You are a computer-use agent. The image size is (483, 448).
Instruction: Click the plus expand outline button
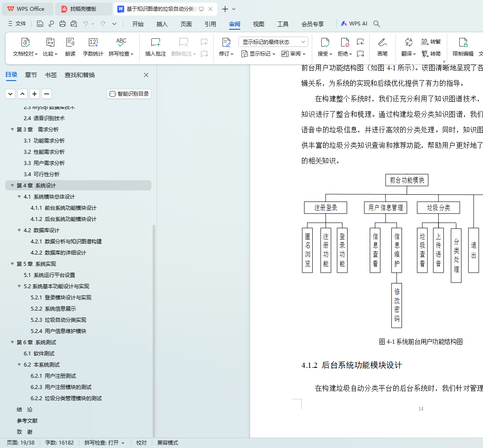pos(34,94)
